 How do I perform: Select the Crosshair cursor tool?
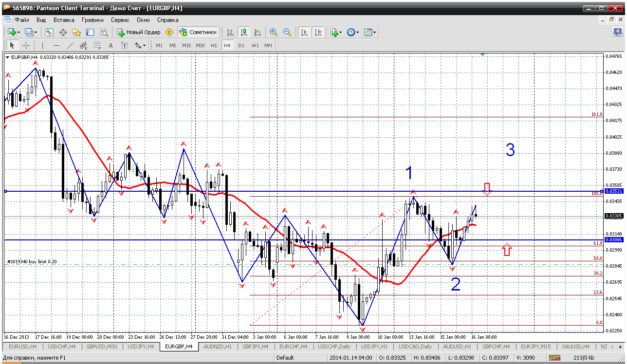point(26,45)
